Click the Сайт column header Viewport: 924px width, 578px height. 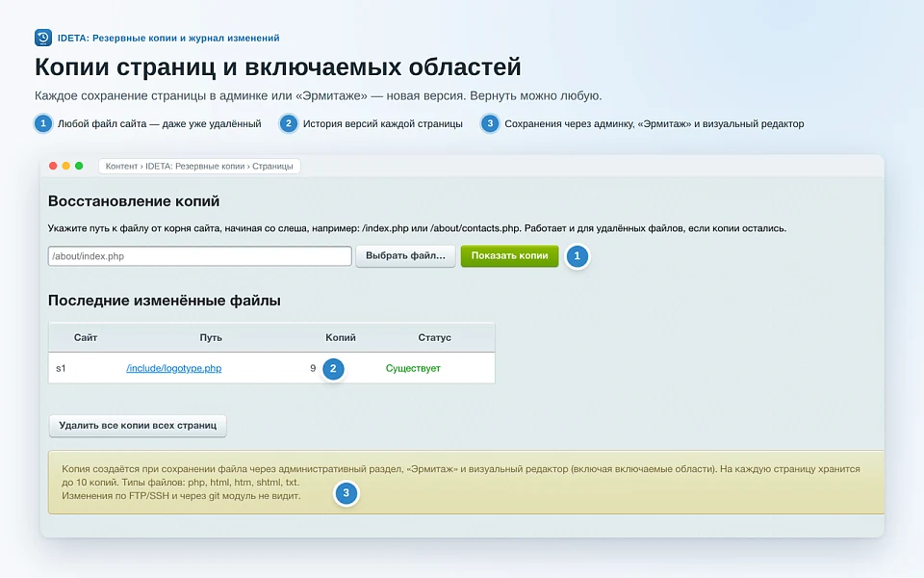[x=86, y=337]
